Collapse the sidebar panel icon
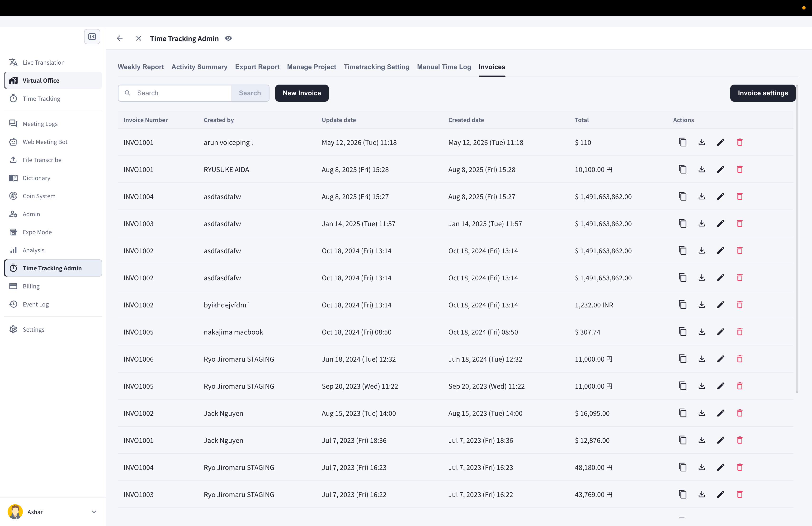The image size is (812, 526). (92, 37)
